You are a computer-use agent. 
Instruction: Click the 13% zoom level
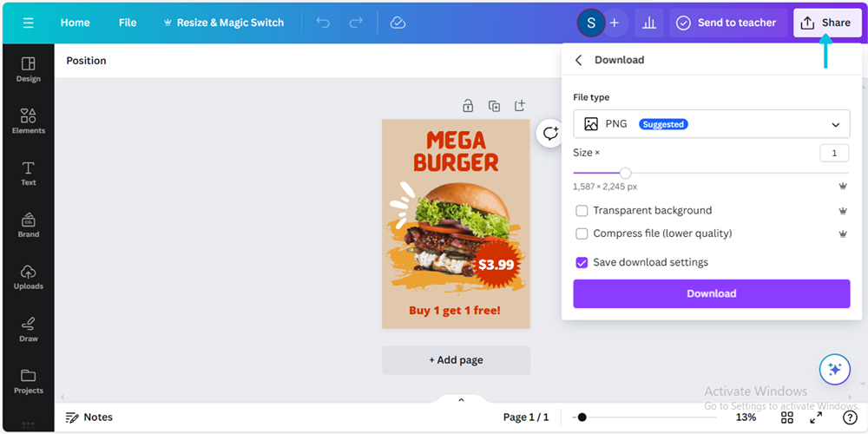pos(746,418)
